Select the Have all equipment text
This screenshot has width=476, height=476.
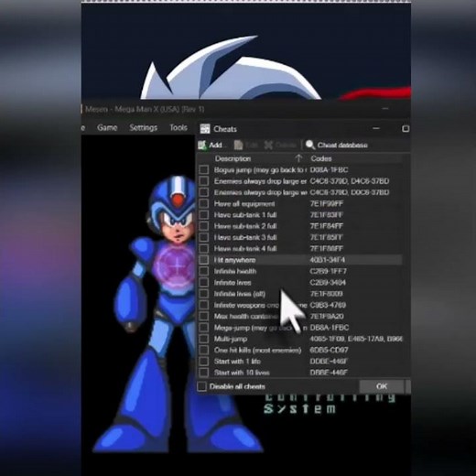(x=244, y=203)
